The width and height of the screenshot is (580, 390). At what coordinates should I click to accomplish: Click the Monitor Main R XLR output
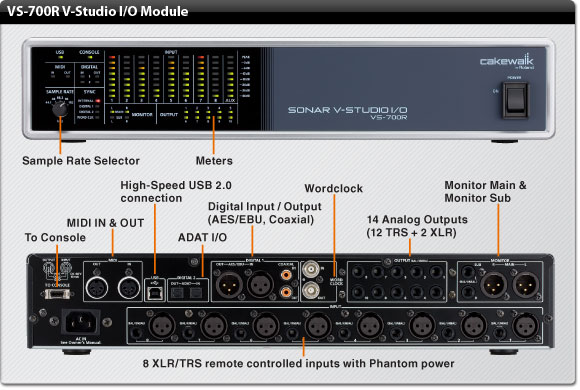tap(493, 285)
